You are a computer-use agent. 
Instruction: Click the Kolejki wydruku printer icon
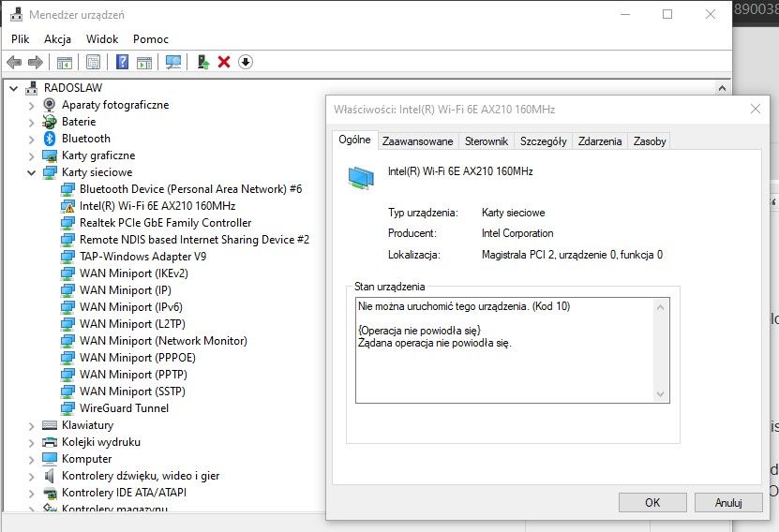tap(50, 442)
